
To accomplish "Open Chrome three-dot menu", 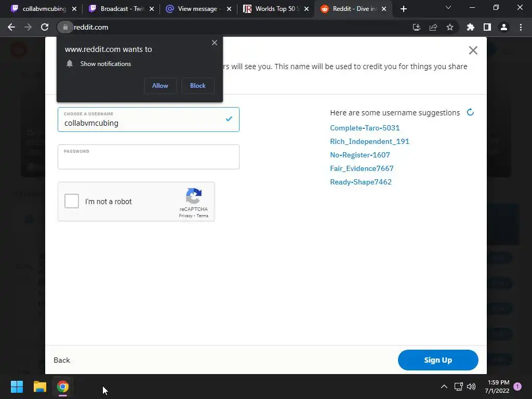I will [x=521, y=27].
